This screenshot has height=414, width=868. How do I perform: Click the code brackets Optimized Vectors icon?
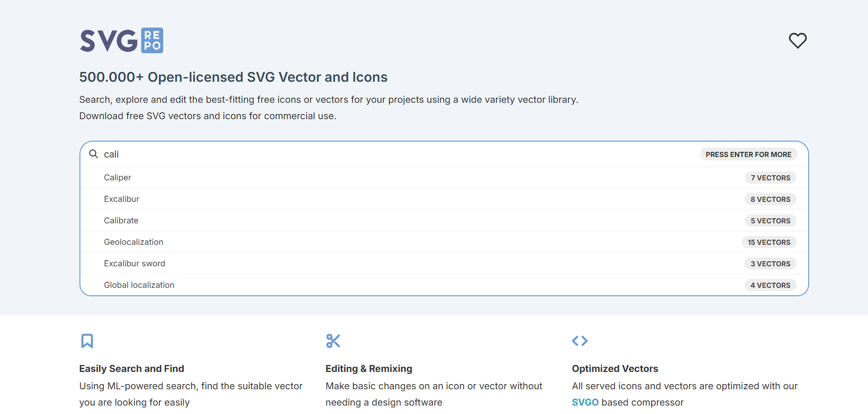pos(580,341)
